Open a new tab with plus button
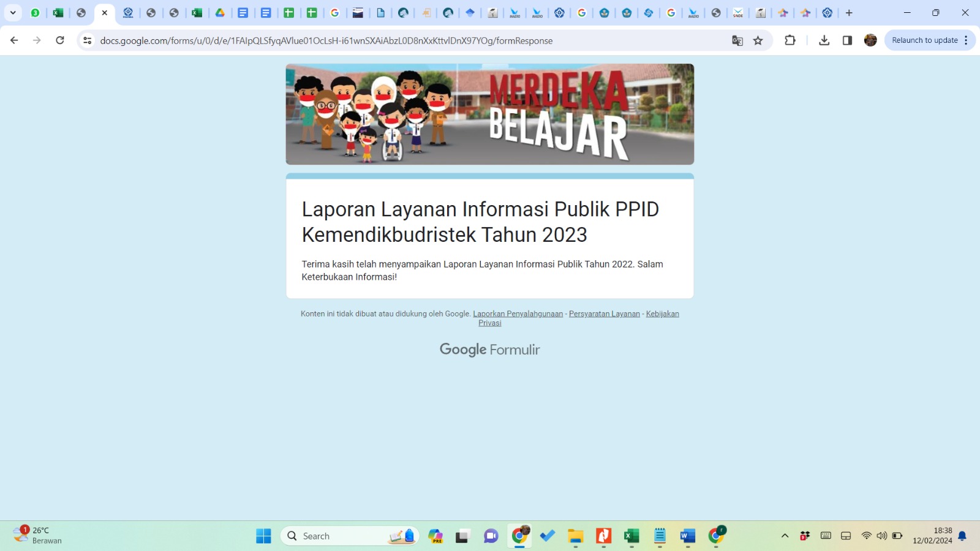Screen dimensions: 980x551 [849, 13]
